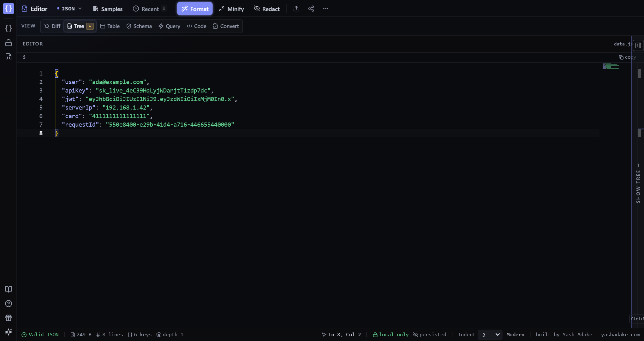Open the Indent size dropdown
This screenshot has height=341, width=644.
pyautogui.click(x=490, y=335)
